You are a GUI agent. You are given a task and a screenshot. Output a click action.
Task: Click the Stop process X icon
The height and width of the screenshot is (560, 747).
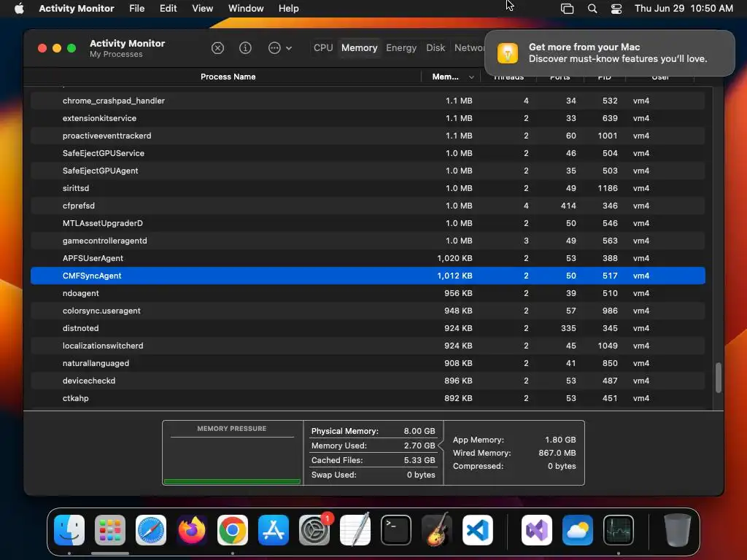coord(217,48)
